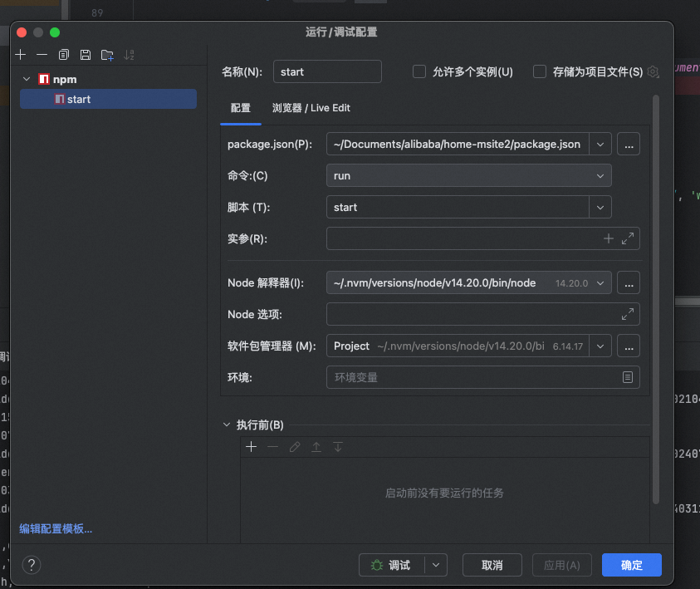Browse for package.json with the ellipsis button
Screen dimensions: 700x589
coord(629,145)
